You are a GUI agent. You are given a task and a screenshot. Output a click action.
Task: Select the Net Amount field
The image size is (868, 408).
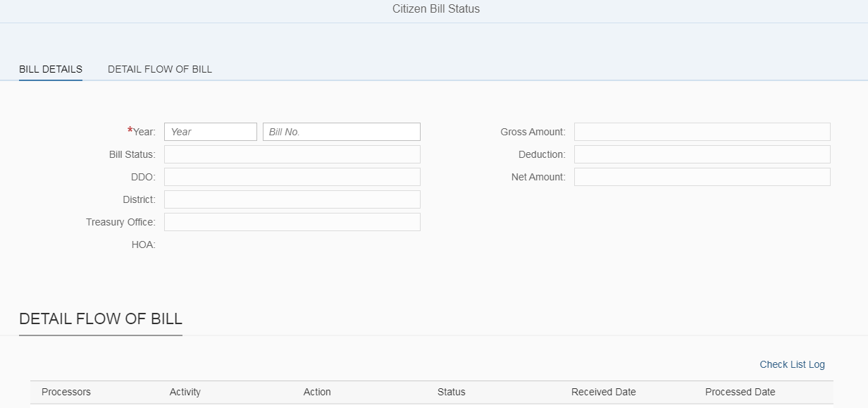(702, 177)
